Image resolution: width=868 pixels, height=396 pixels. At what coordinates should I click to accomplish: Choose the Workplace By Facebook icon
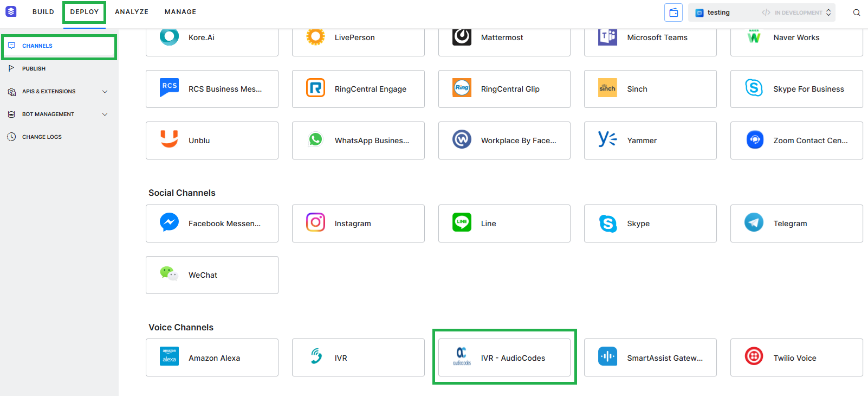click(462, 139)
